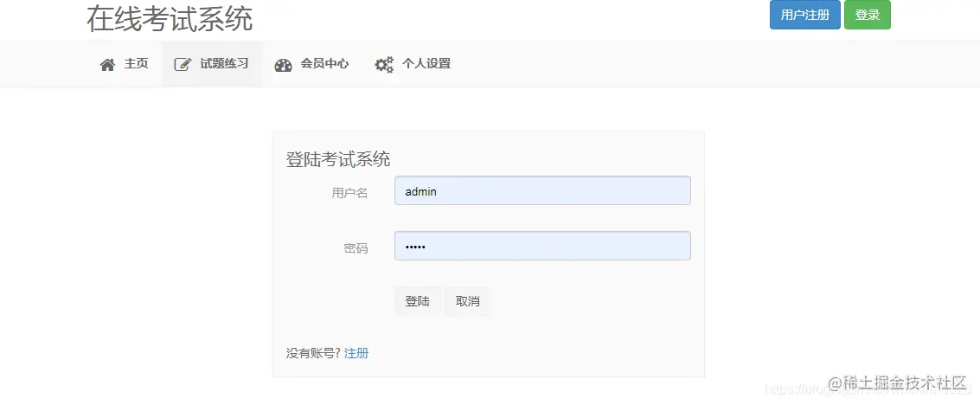Go to 试题练习 in the navigation bar
This screenshot has height=405, width=980.
(x=212, y=64)
